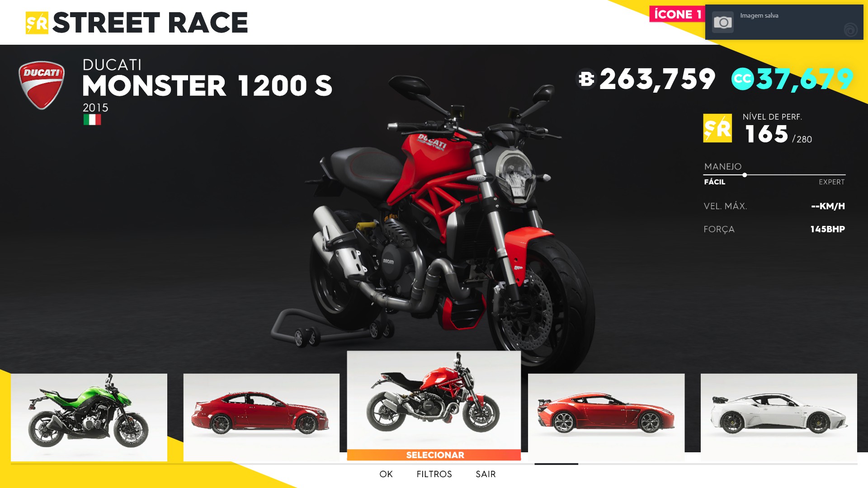Click the Ubisoft swirl icon
Viewport: 868px width, 488px height.
[850, 30]
